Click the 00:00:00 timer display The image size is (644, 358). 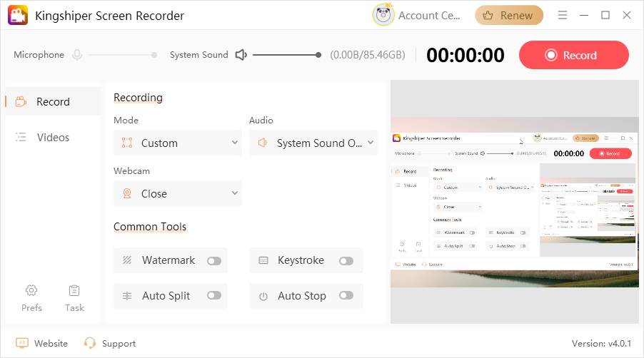466,55
